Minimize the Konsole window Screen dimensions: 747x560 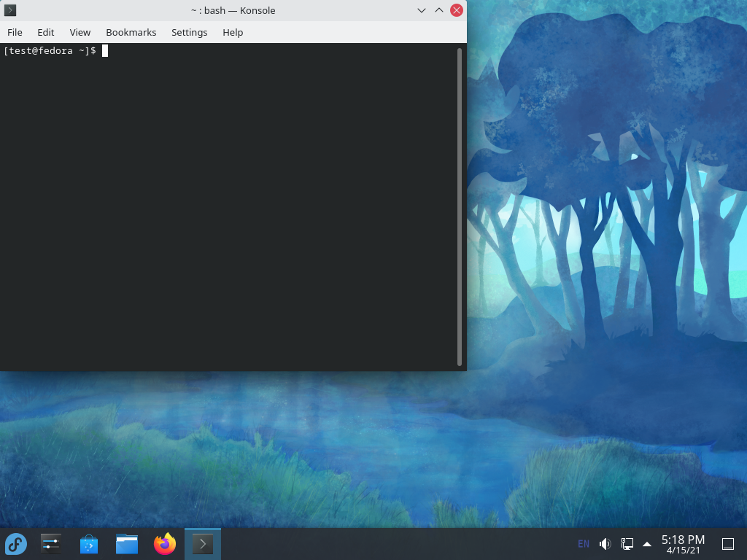coord(422,10)
